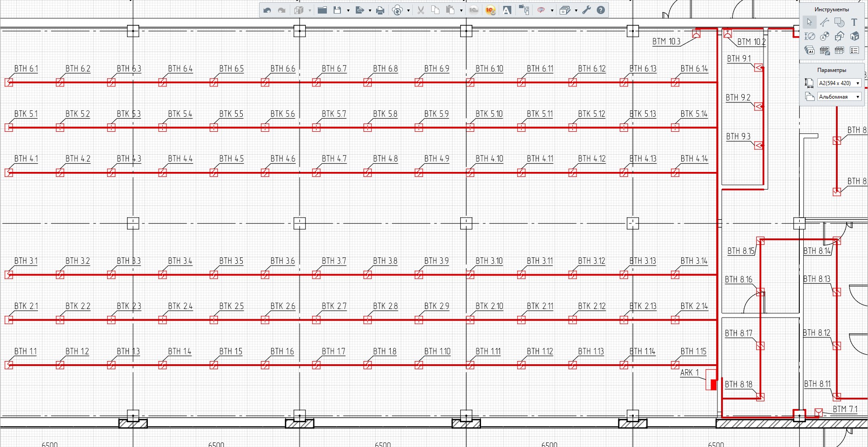Screen dimensions: 868x447
Task: Undo the last action in the toolbar
Action: click(x=267, y=10)
